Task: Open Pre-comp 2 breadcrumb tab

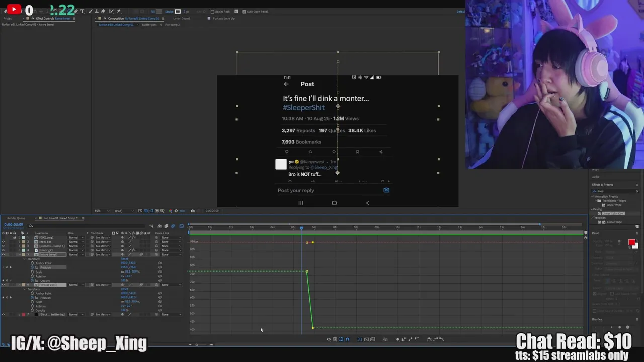Action: click(172, 25)
